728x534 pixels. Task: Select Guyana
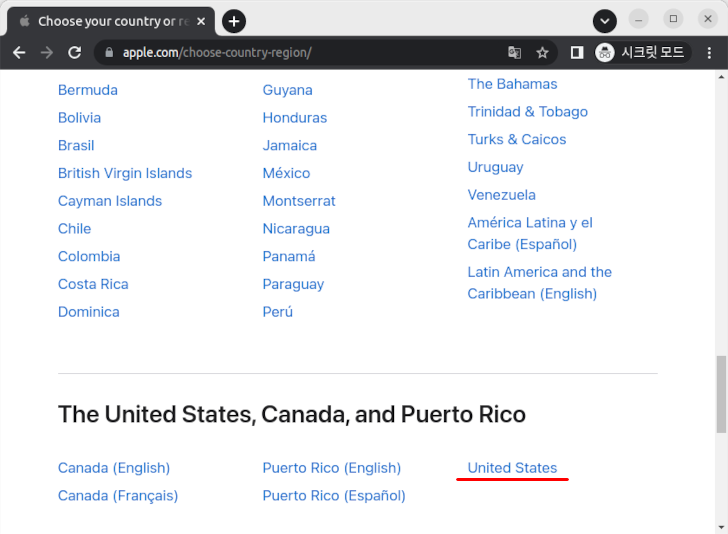(287, 90)
